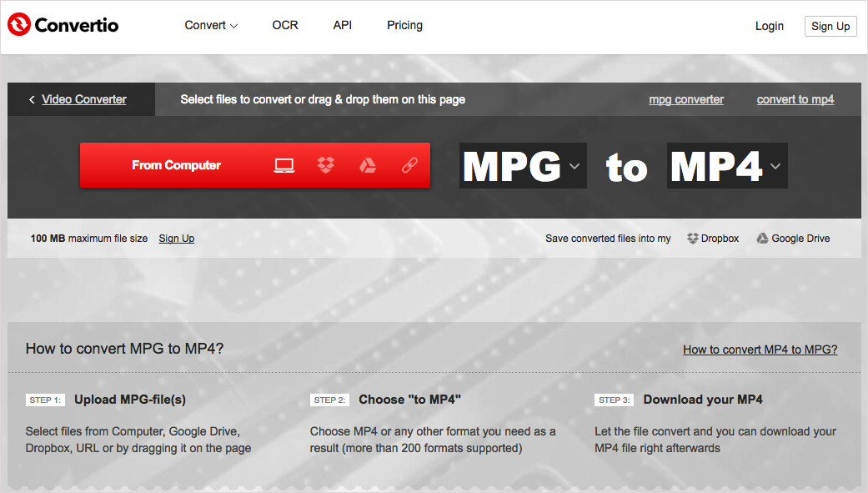Image resolution: width=868 pixels, height=493 pixels.
Task: Click the Google Drive icon beside save option
Action: tap(762, 239)
